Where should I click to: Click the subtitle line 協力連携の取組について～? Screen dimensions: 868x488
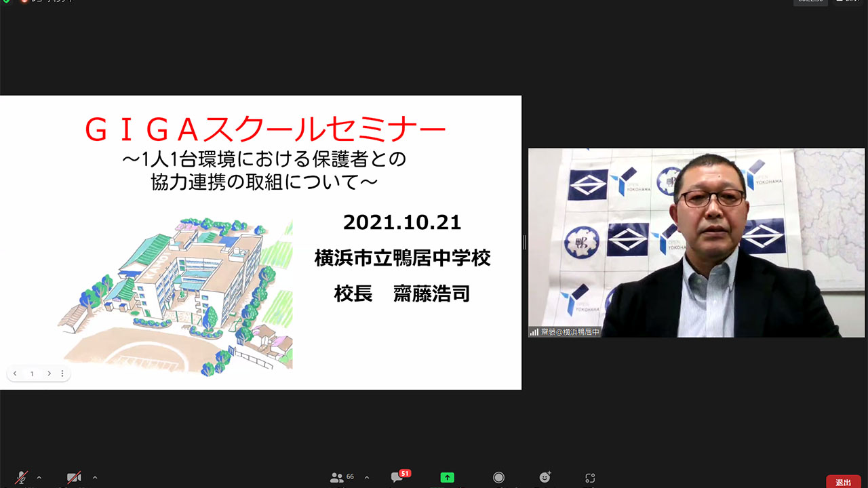pos(264,181)
